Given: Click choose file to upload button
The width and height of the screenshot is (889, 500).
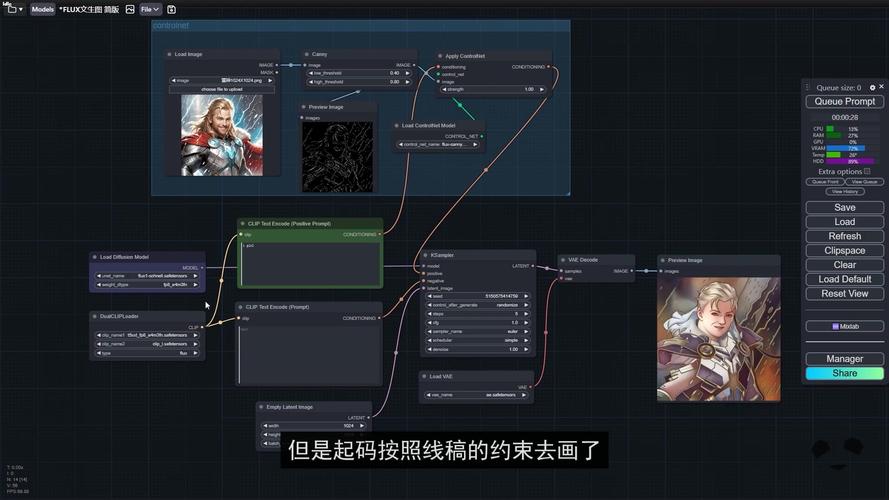Looking at the screenshot, I should point(222,89).
